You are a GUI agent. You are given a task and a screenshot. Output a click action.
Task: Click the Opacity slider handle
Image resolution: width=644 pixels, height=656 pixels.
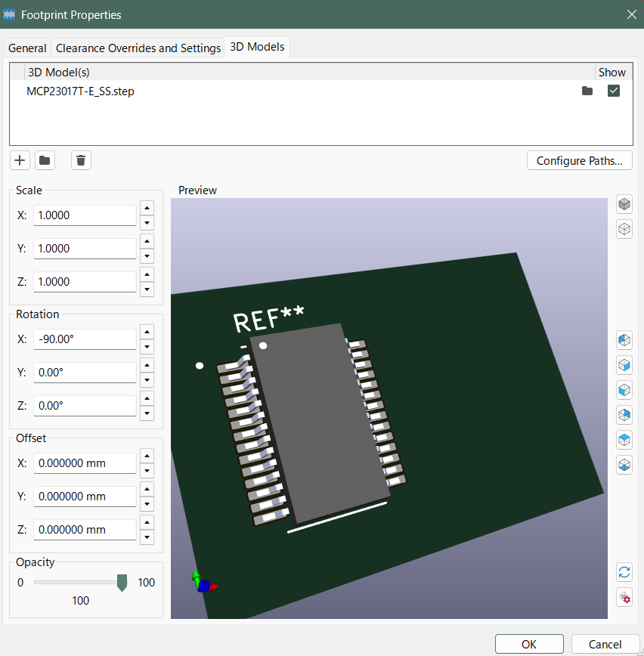pyautogui.click(x=122, y=583)
